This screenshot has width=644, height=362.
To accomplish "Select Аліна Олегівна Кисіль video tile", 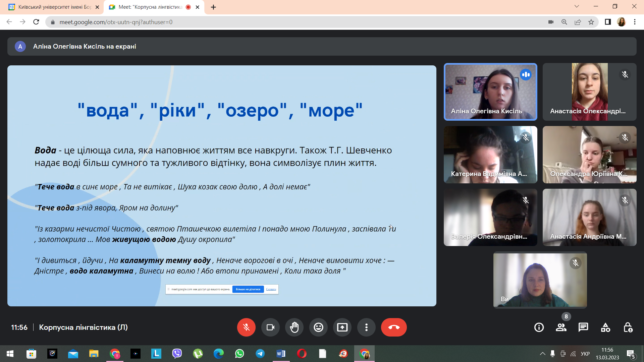I will pyautogui.click(x=490, y=92).
